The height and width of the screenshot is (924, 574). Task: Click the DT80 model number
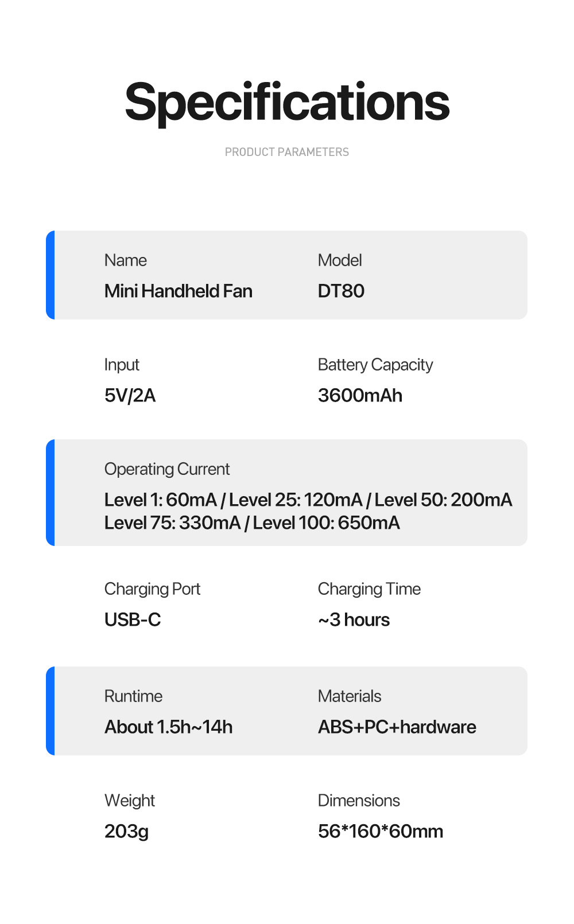coord(341,291)
